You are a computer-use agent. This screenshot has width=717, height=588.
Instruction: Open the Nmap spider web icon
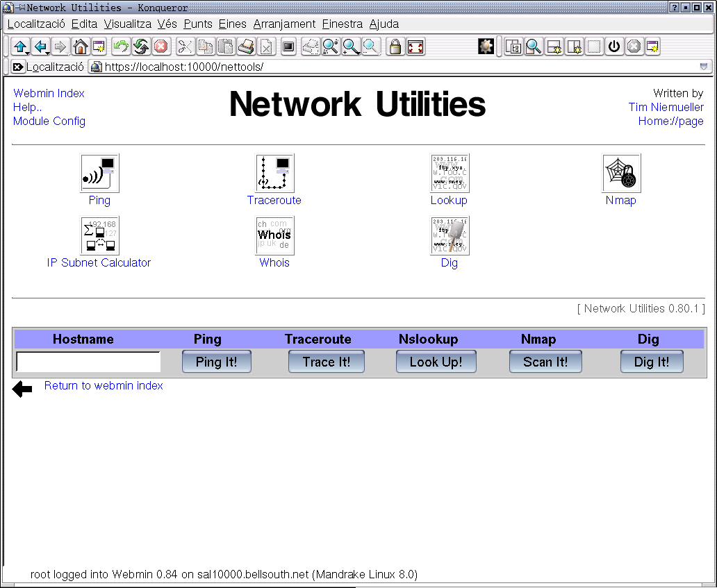point(621,173)
